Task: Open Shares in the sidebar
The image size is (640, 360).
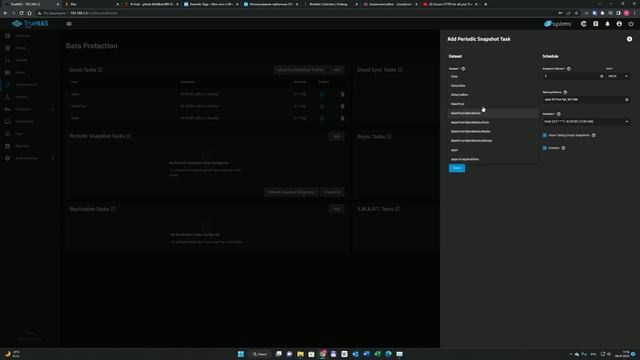Action: (20, 73)
